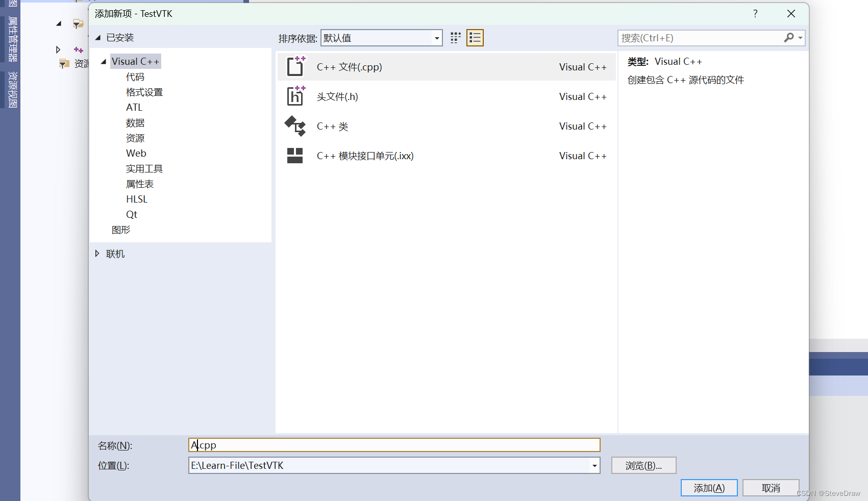This screenshot has height=501, width=868.
Task: Collapse the 已安装 section
Action: pos(98,38)
